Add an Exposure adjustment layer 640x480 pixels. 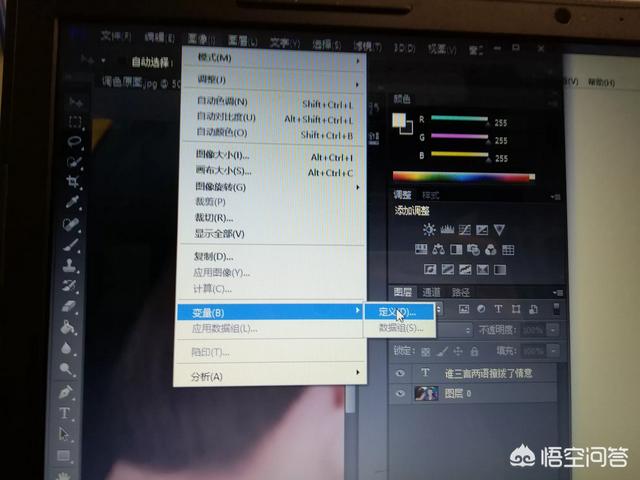(482, 230)
